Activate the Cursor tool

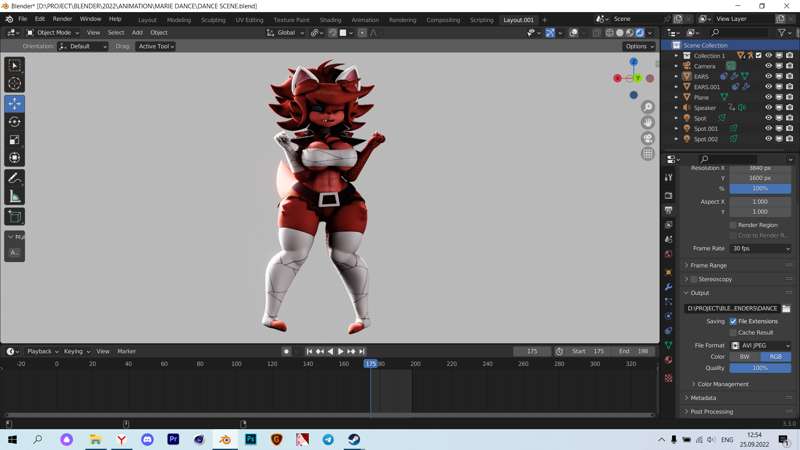click(x=14, y=84)
